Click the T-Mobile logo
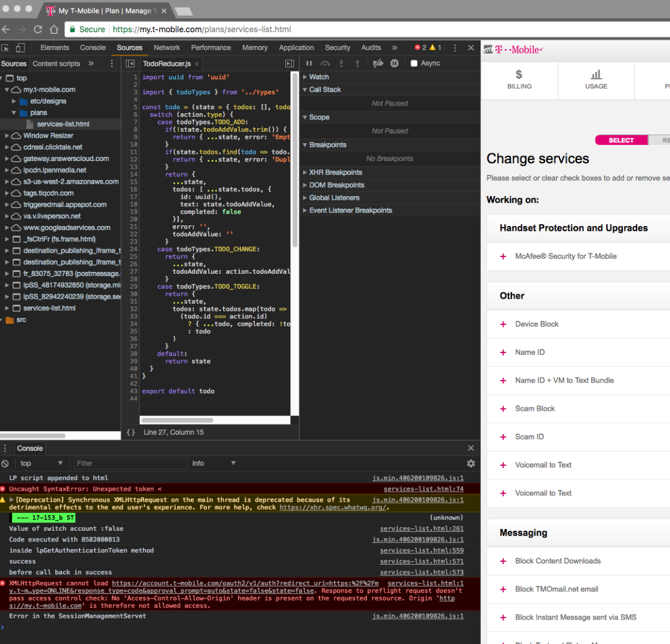Viewport: 670px width, 644px height. tap(518, 50)
